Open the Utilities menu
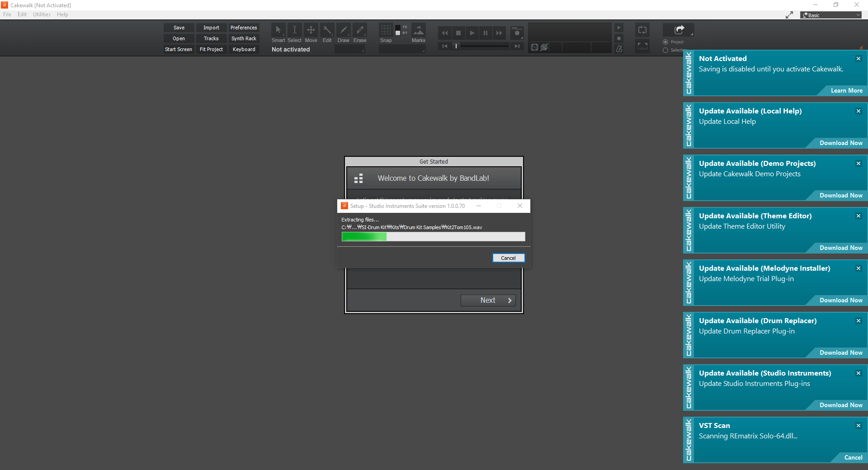This screenshot has height=470, width=868. coord(42,14)
